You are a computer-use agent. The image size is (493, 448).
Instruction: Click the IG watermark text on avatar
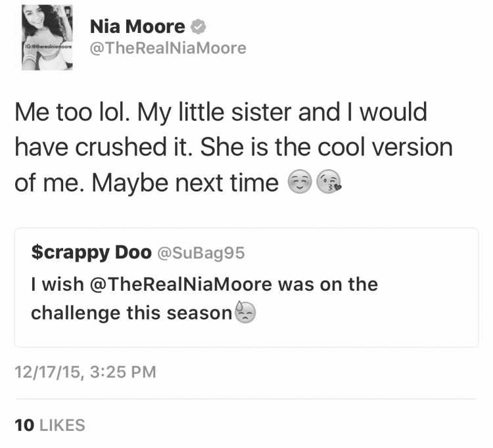[49, 47]
